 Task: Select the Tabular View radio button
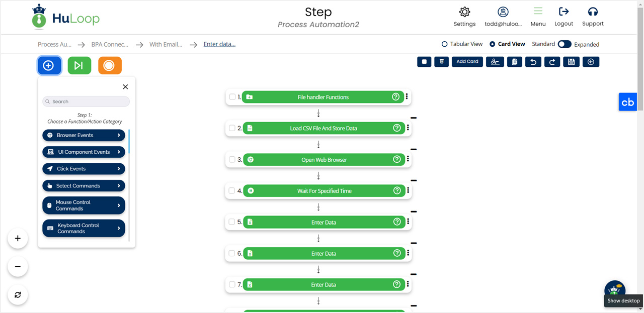pos(444,44)
